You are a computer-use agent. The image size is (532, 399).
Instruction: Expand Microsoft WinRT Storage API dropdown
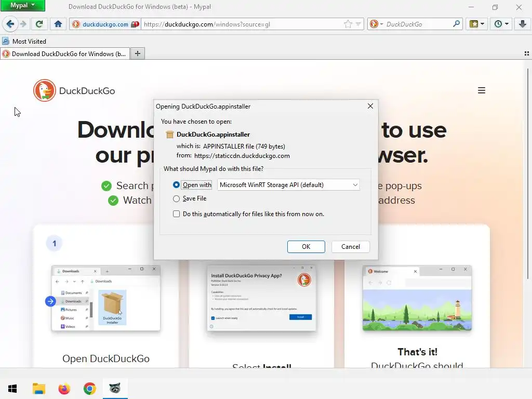[x=288, y=185]
